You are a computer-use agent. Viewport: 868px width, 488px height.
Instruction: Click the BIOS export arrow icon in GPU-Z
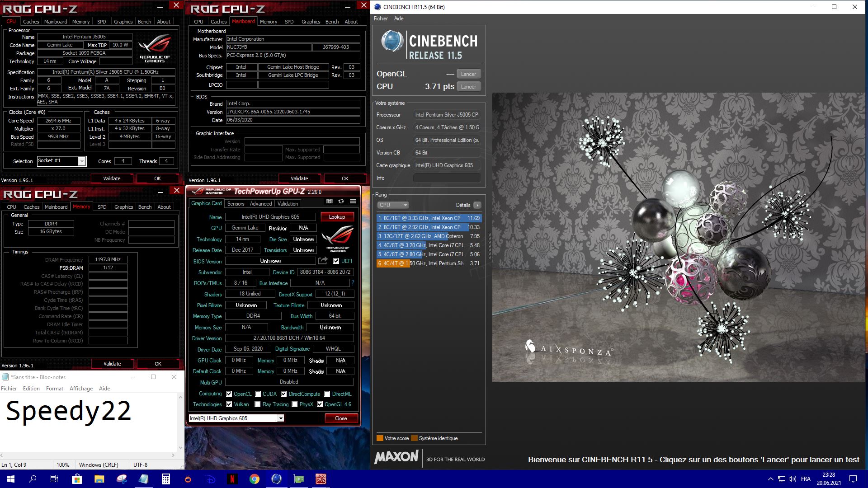323,261
